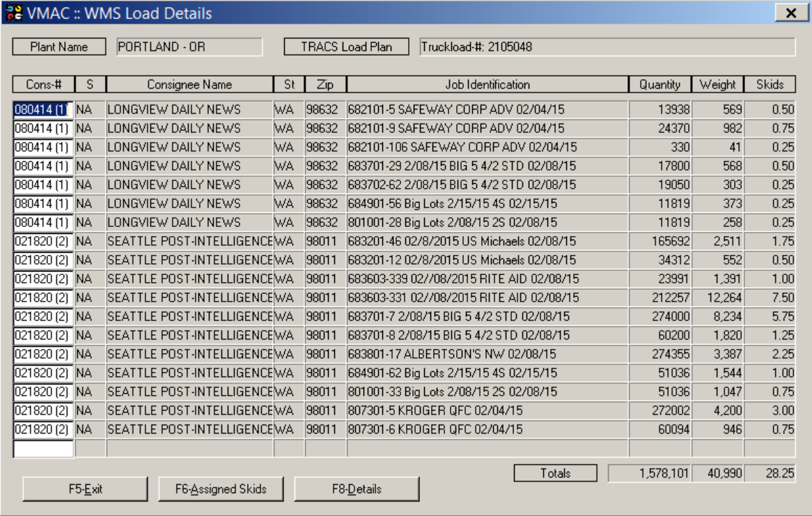The image size is (812, 516).
Task: Focus the PORTLAND - OR plant name field
Action: pyautogui.click(x=189, y=47)
